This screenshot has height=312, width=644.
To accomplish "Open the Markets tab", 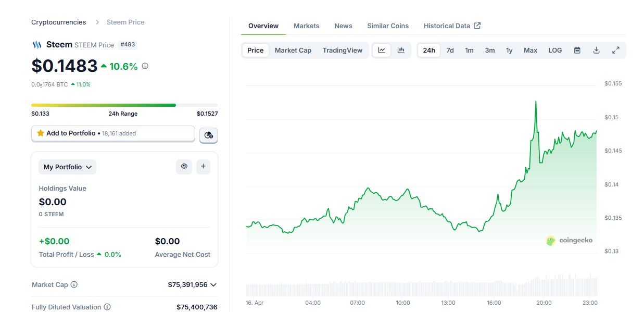I will [x=306, y=26].
